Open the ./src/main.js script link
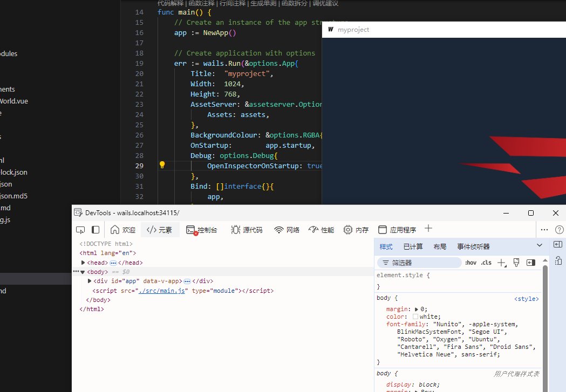 point(161,291)
